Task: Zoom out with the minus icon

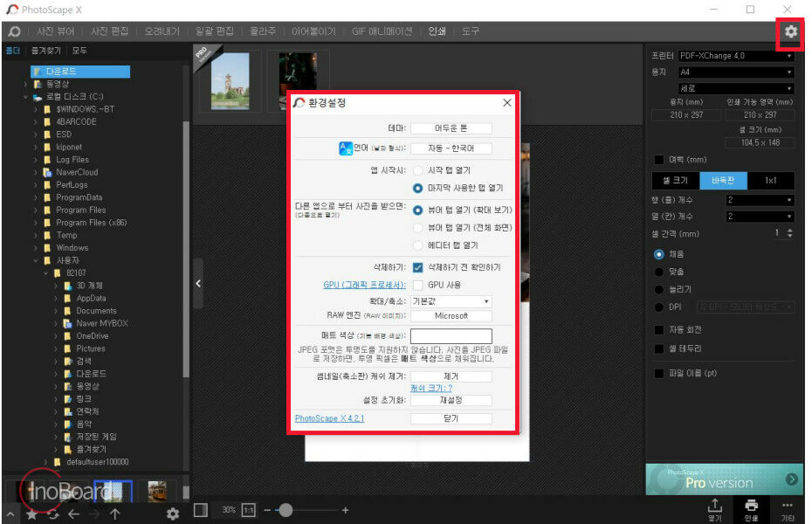Action: (x=267, y=511)
